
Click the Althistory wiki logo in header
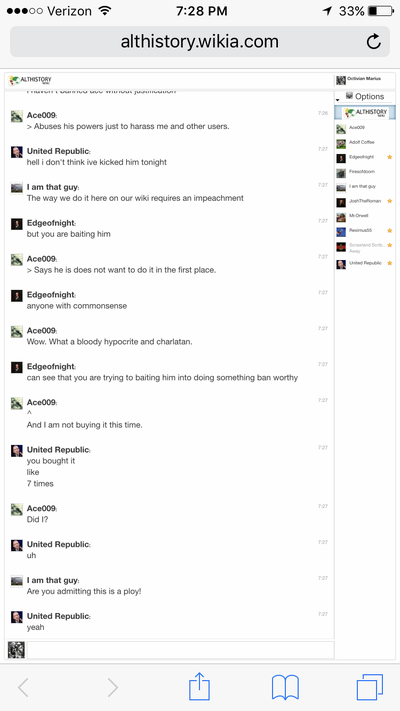coord(30,80)
